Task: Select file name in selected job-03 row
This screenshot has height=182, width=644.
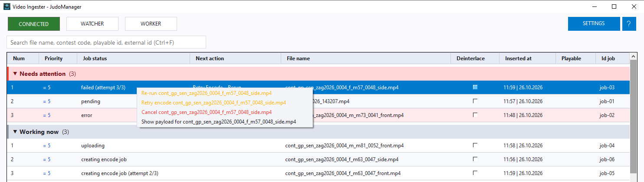Action: click(x=342, y=88)
